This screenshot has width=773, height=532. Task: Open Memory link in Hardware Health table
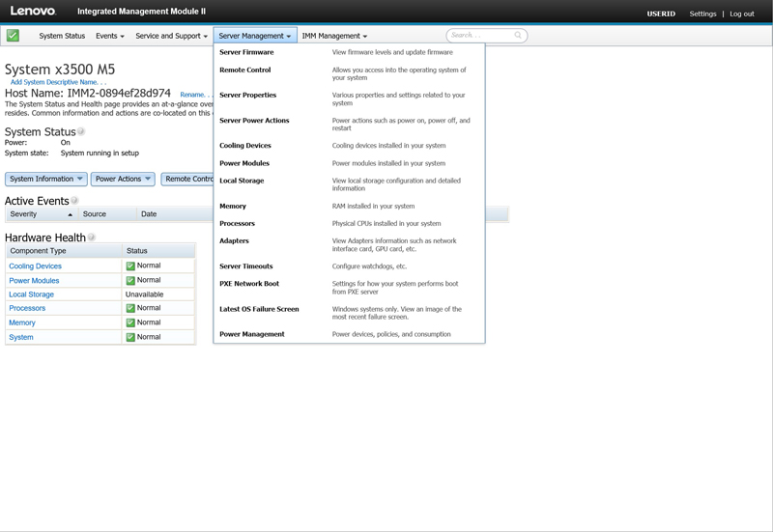pos(22,322)
